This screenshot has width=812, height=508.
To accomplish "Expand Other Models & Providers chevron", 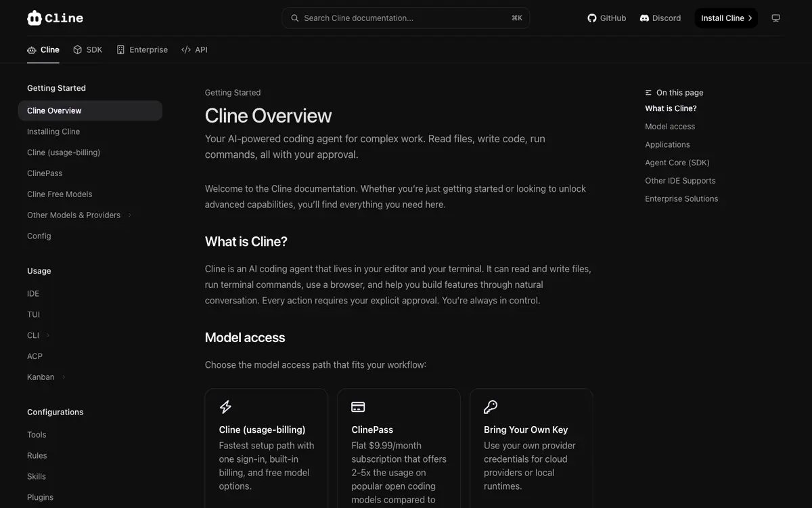I will pos(129,215).
